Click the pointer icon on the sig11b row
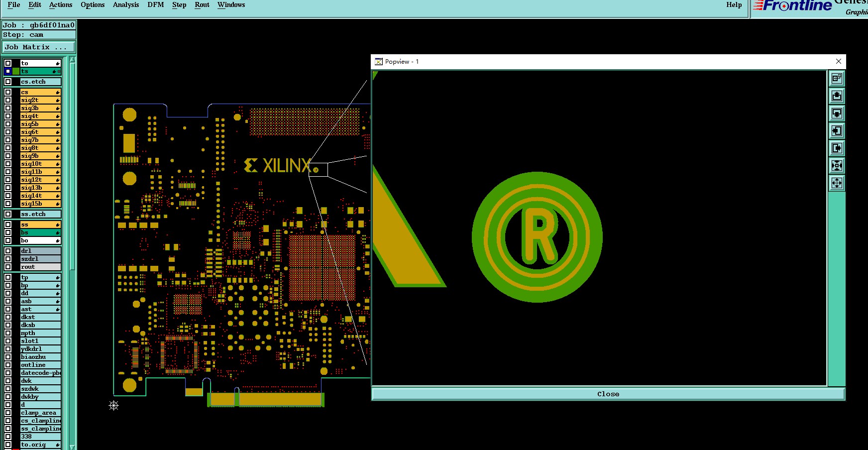 click(x=58, y=172)
